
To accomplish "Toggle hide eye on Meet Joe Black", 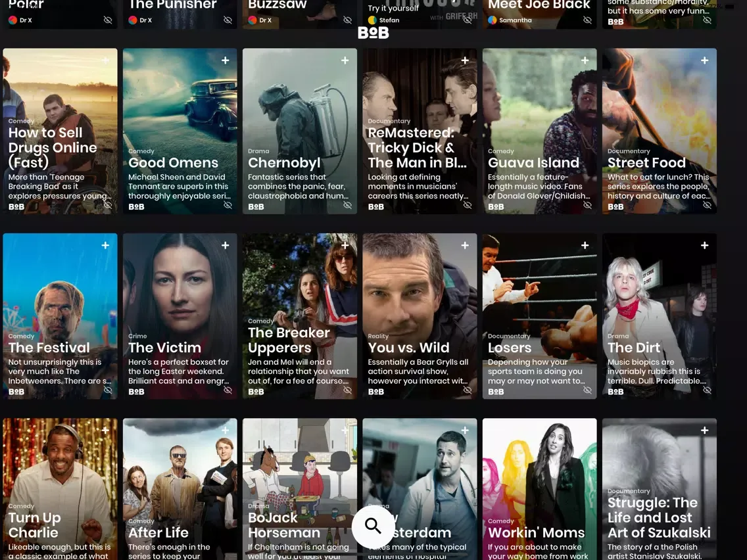I will tap(587, 20).
